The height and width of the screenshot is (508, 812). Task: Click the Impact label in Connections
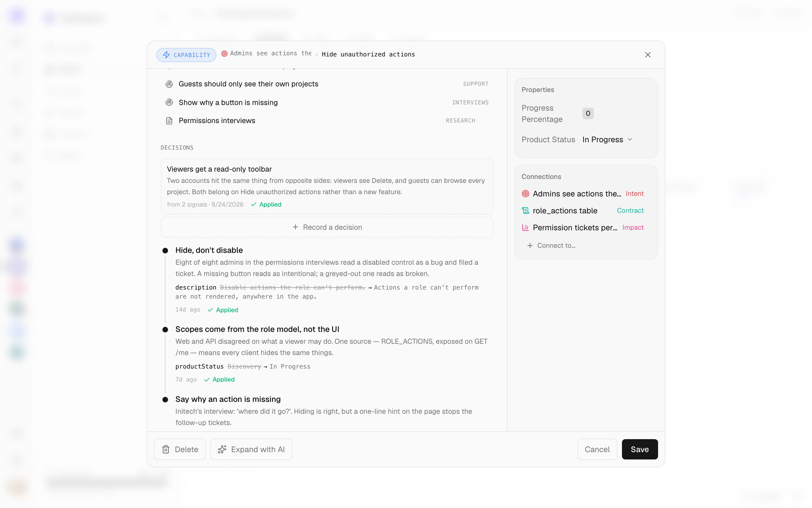pos(633,227)
